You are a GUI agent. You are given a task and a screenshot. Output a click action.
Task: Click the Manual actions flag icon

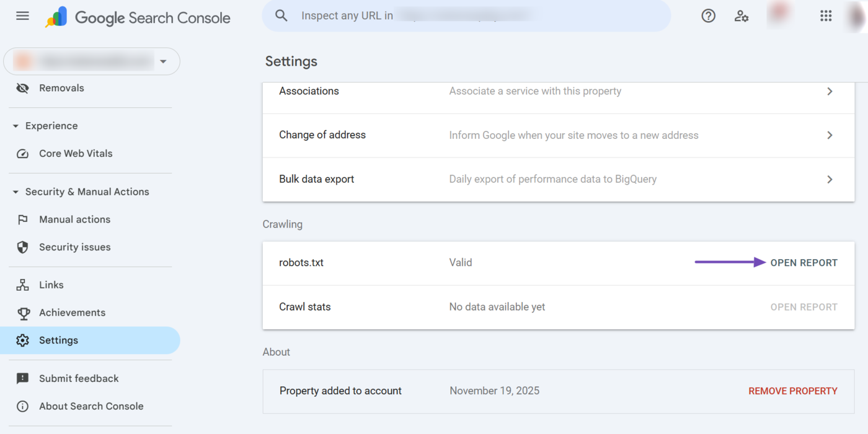[x=22, y=219]
